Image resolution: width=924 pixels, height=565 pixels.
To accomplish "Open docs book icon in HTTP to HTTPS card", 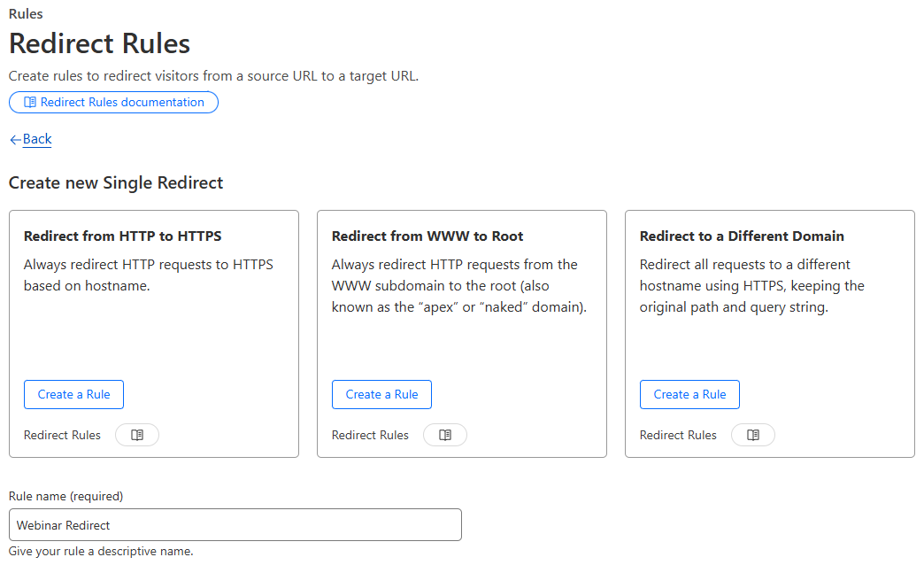I will click(x=137, y=435).
